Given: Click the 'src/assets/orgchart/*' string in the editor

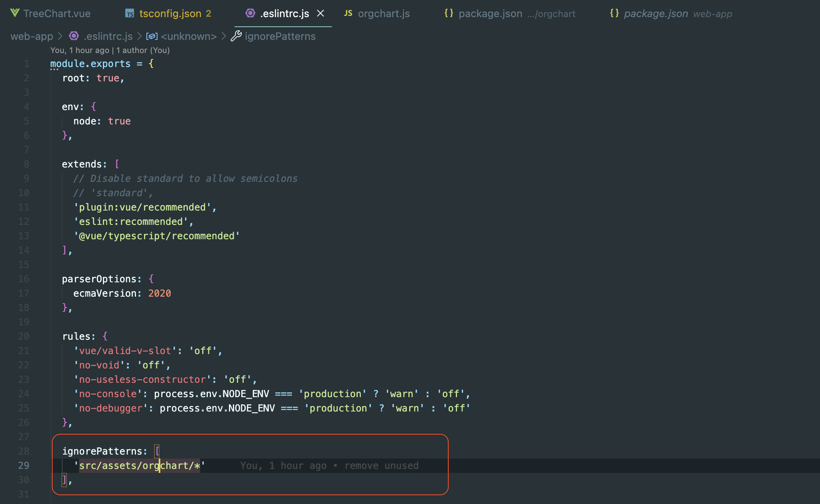Looking at the screenshot, I should (139, 465).
